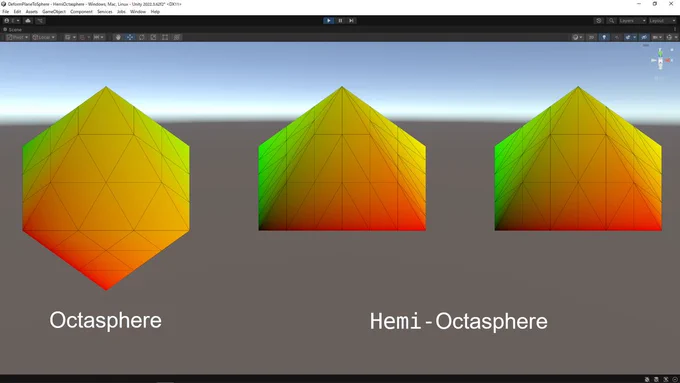
Task: Click center cube of orientation gizmo
Action: tap(660, 61)
